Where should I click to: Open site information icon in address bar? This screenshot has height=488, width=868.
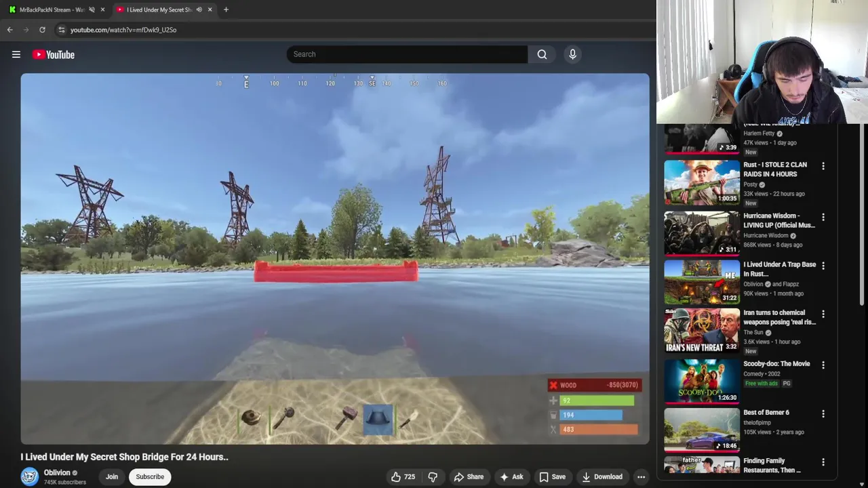tap(61, 30)
